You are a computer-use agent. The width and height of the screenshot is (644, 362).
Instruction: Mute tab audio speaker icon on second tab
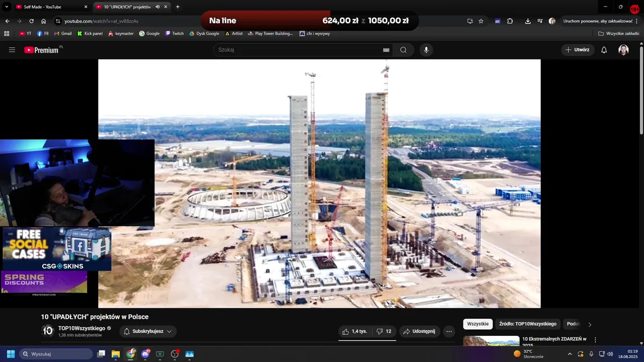pyautogui.click(x=157, y=7)
